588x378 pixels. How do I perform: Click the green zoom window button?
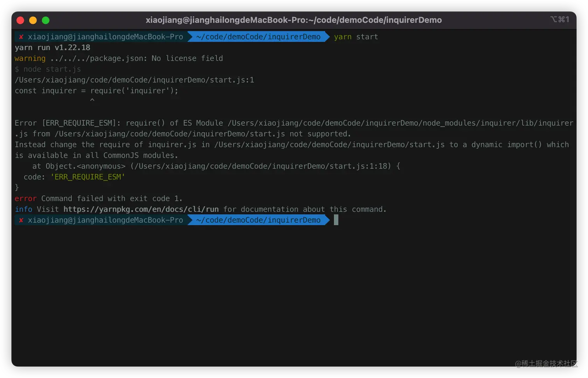click(45, 20)
